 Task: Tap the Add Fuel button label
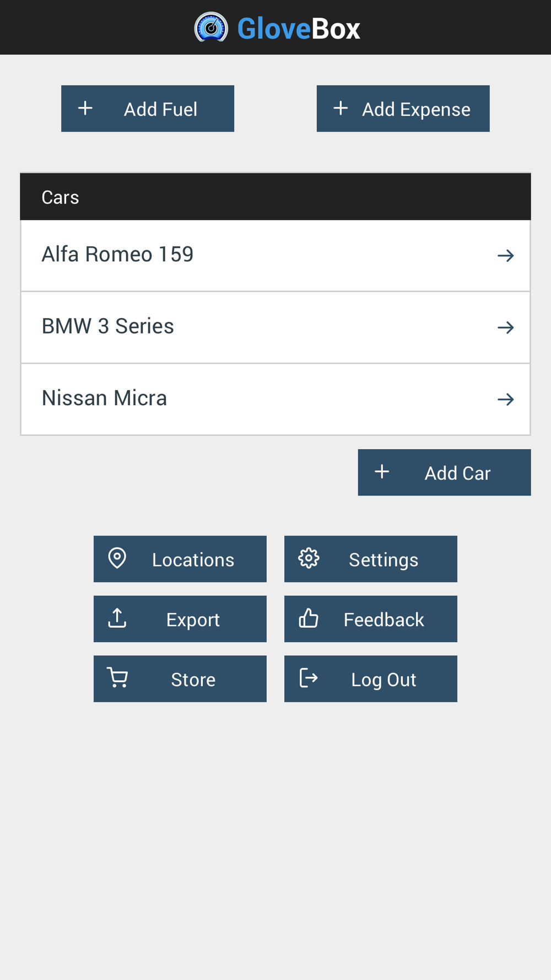(160, 109)
